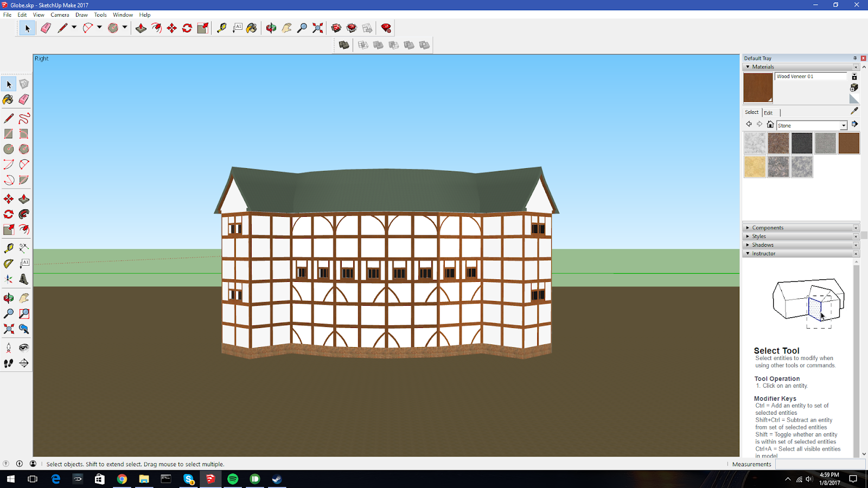Enable Monochrome face style
Viewport: 868px width, 488px height.
pos(424,44)
